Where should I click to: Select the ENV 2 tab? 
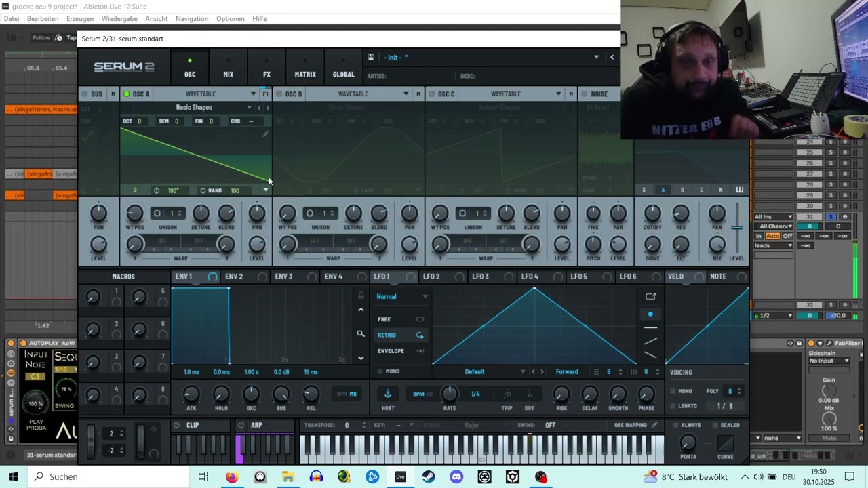234,277
